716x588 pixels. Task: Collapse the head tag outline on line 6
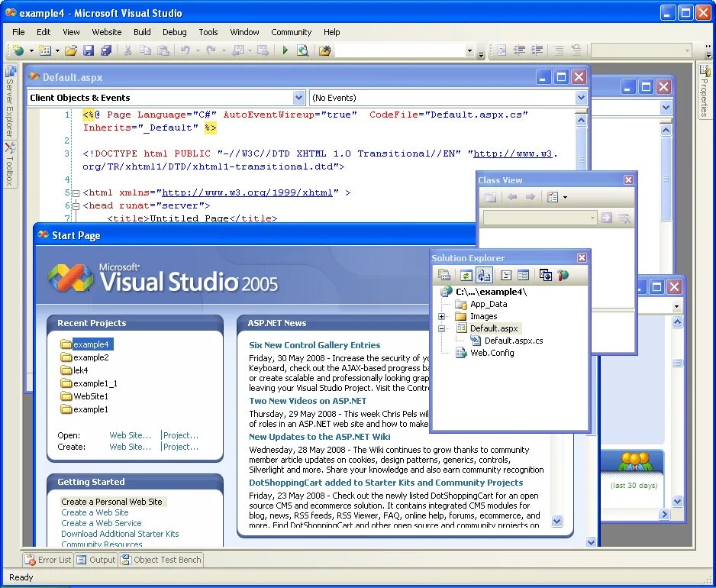tap(76, 206)
